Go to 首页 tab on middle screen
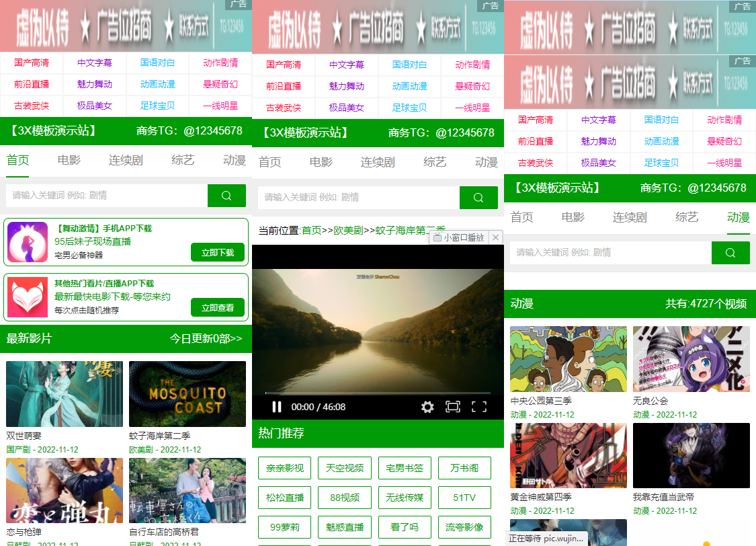Image resolution: width=756 pixels, height=546 pixels. click(x=270, y=162)
